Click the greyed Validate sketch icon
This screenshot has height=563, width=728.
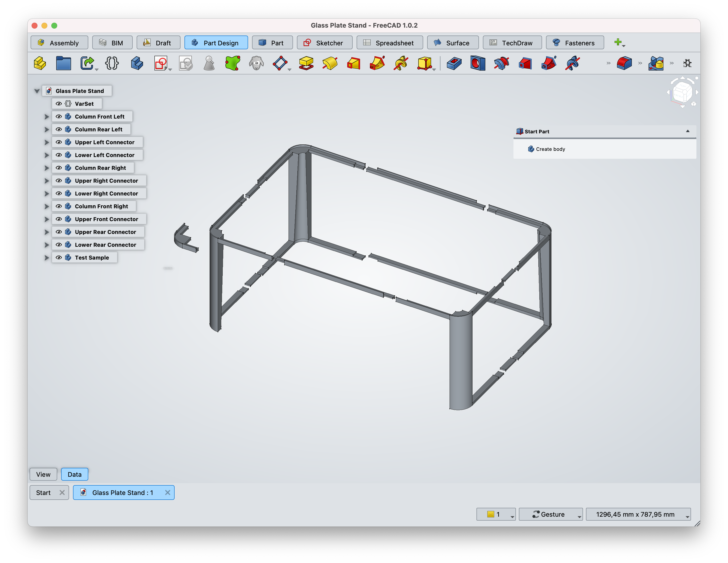[x=186, y=63]
